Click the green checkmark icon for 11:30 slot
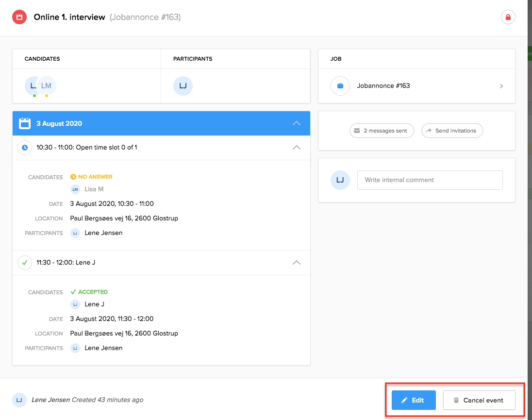This screenshot has height=420, width=532. tap(25, 262)
